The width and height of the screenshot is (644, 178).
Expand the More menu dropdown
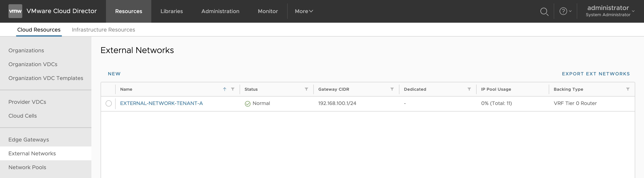[x=304, y=11]
